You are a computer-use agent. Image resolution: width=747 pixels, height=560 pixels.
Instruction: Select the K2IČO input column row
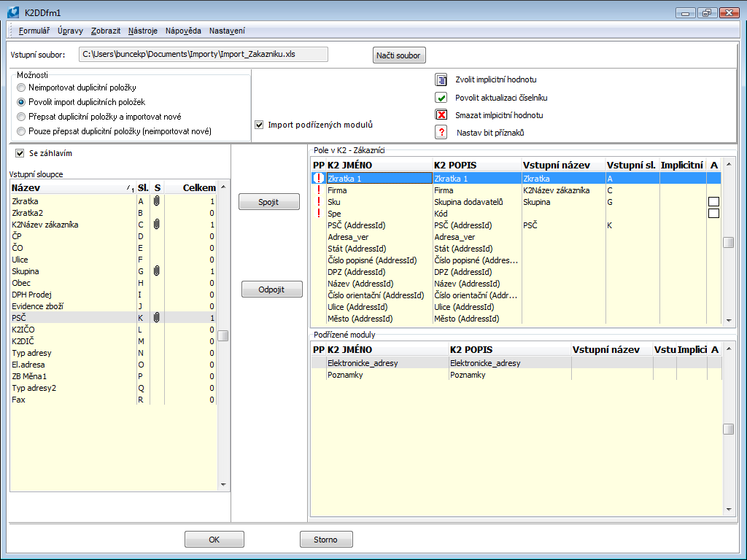tap(113, 330)
